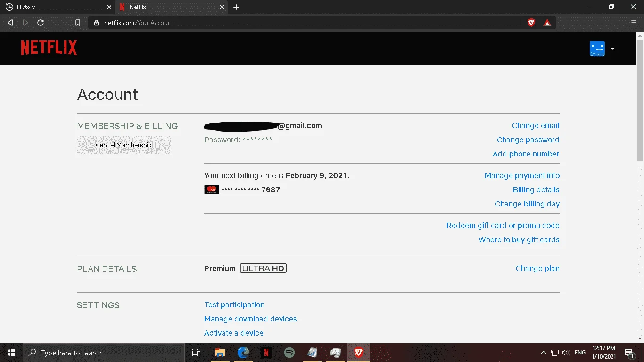Open Brave Rewards triangle icon
The height and width of the screenshot is (362, 644).
pyautogui.click(x=547, y=23)
